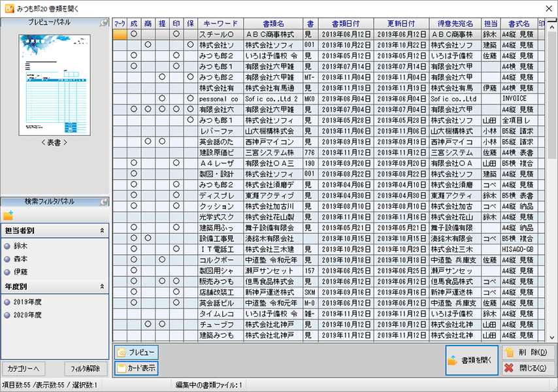This screenshot has height=392, width=558.
Task: Click the magnifier icon on プレビューパネル header
Action: point(103,22)
